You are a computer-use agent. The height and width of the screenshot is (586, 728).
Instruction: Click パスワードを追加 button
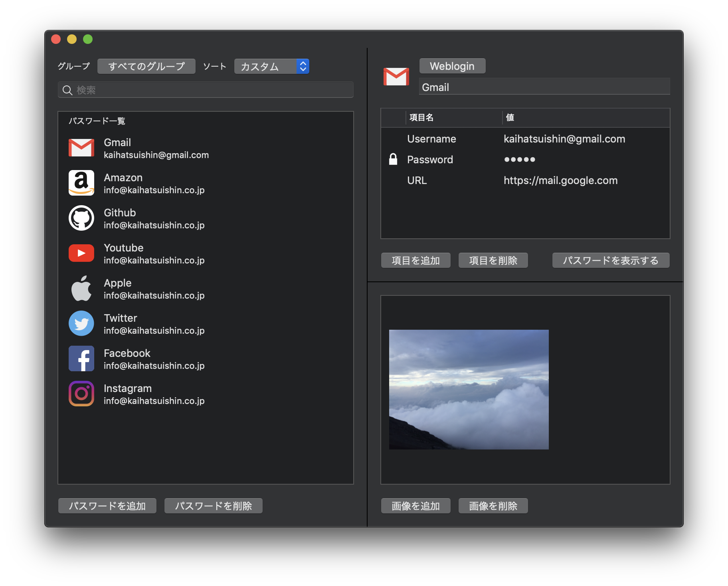[x=107, y=506]
